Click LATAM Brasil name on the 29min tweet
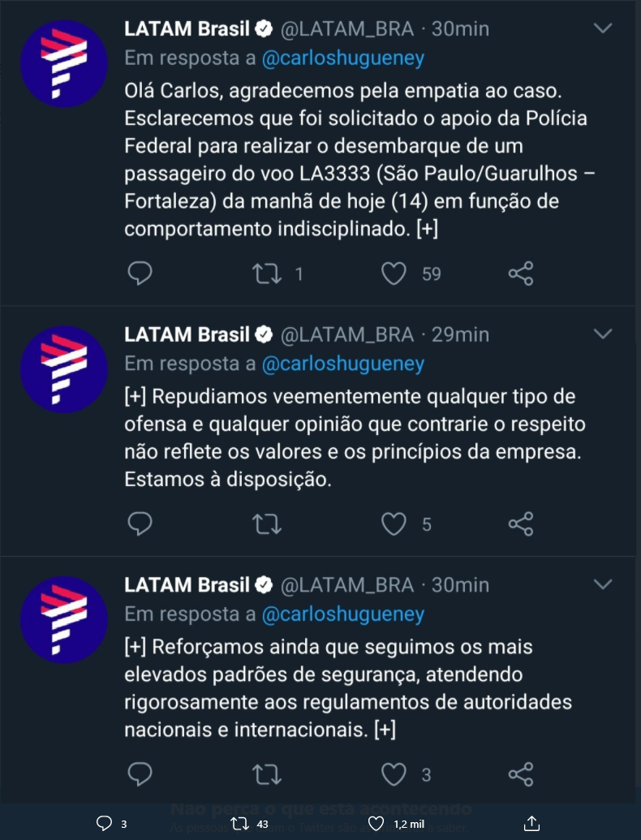The width and height of the screenshot is (641, 840). point(187,334)
